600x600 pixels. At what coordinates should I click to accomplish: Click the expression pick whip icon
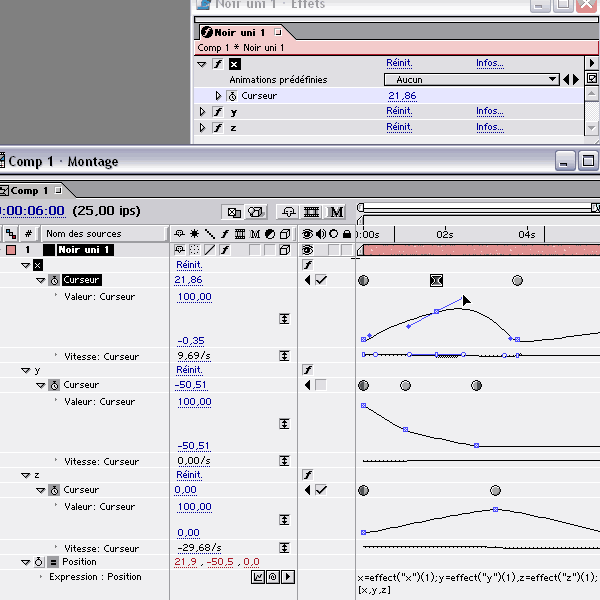[273, 577]
